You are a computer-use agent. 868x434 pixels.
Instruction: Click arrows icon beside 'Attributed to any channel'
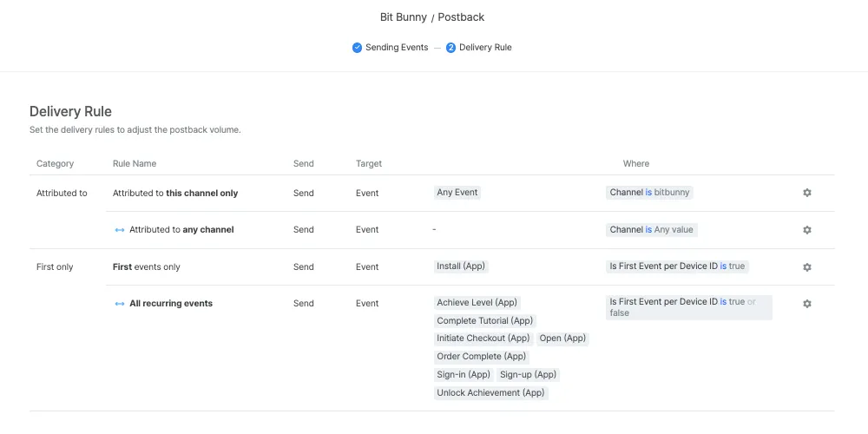pyautogui.click(x=120, y=230)
